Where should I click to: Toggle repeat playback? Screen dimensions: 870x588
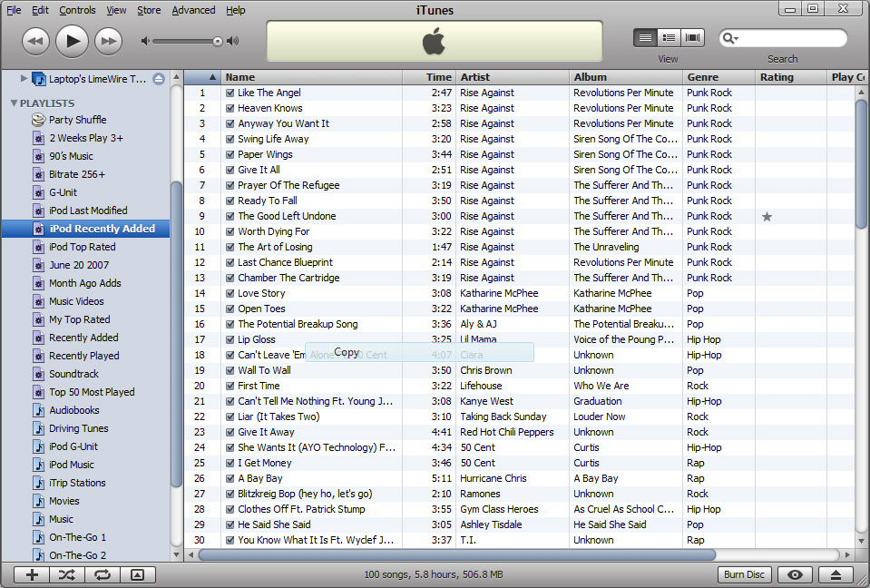pos(103,574)
